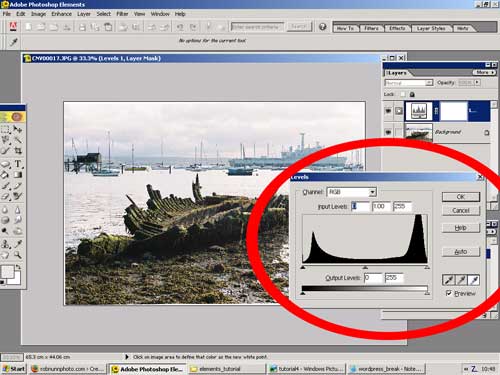Click the Help button in Levels
Viewport: 500px width, 375px height.
pyautogui.click(x=461, y=228)
